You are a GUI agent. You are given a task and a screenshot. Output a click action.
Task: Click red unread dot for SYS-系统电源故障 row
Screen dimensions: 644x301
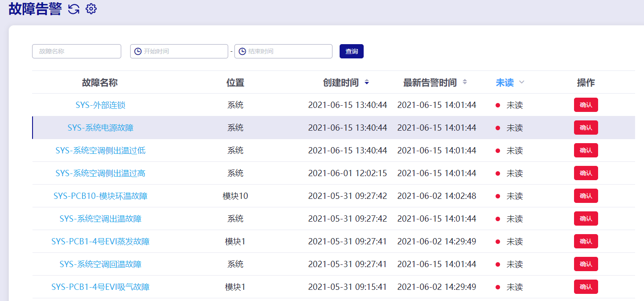click(498, 128)
